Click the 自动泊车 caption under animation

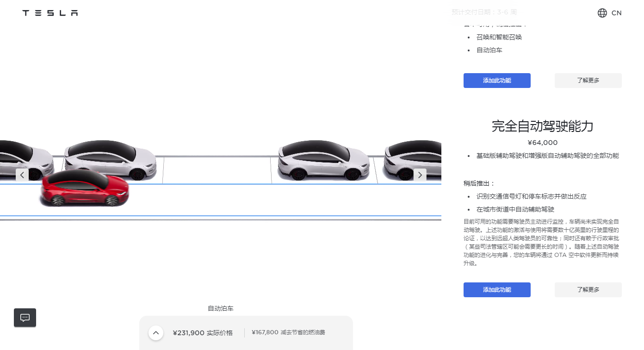tap(221, 308)
